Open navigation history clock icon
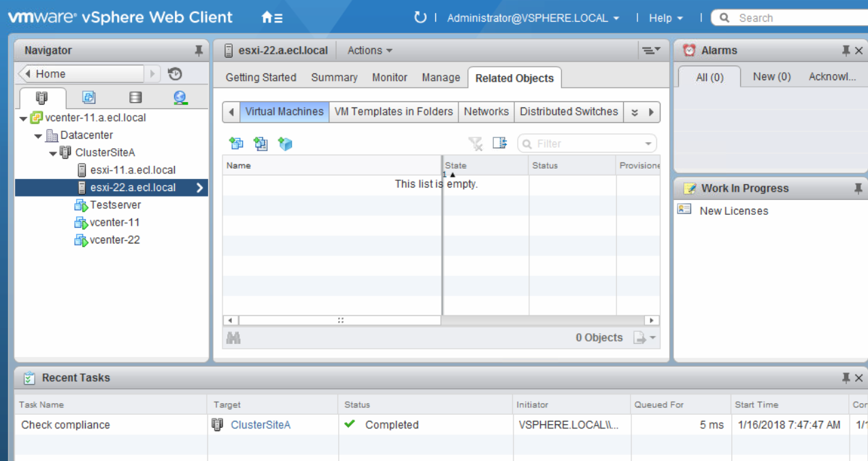868x461 pixels. click(x=175, y=73)
